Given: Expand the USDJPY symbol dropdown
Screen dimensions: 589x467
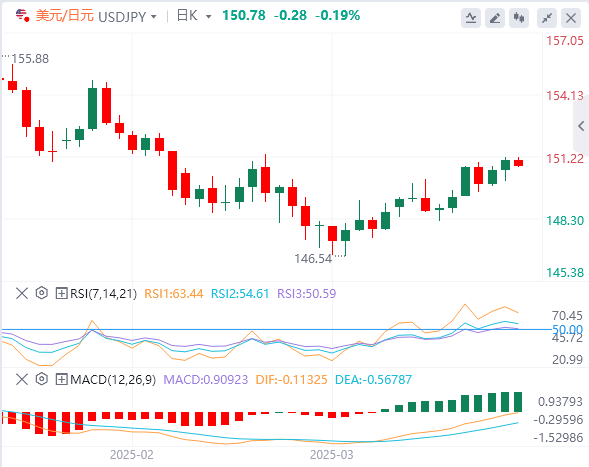Looking at the screenshot, I should 153,17.
